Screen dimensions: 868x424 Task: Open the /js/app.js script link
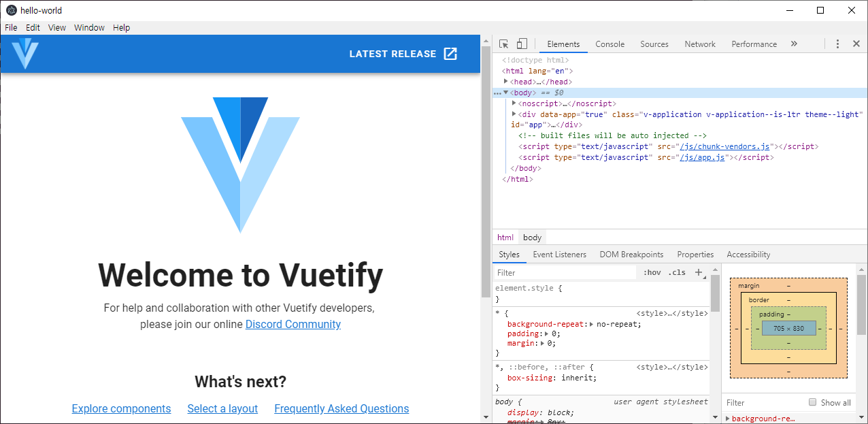[x=702, y=158]
